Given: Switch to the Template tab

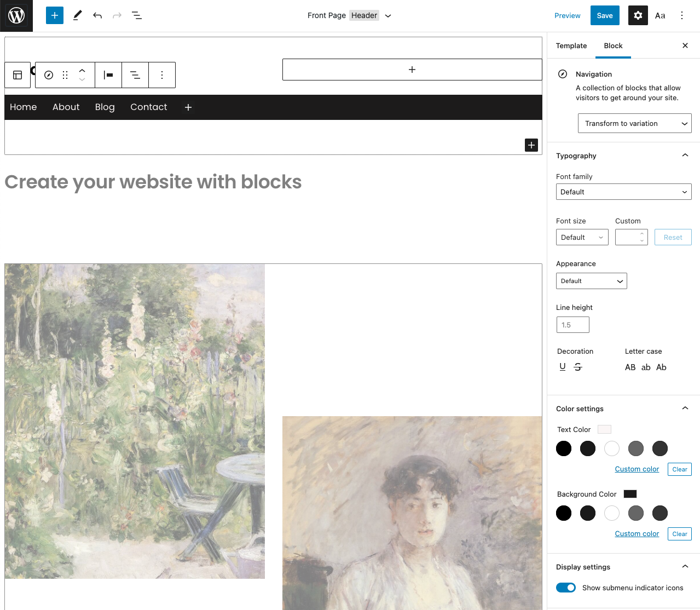Looking at the screenshot, I should tap(571, 46).
